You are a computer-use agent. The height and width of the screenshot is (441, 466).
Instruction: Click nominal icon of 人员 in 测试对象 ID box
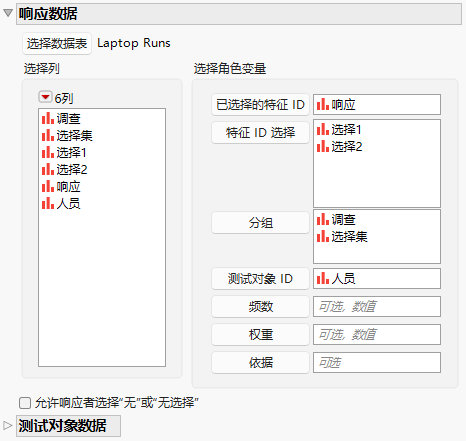tap(323, 278)
